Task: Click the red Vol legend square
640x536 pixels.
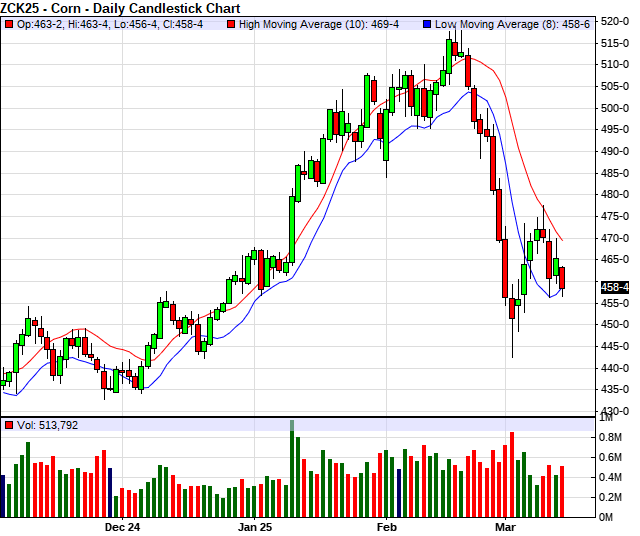Action: [x=9, y=425]
